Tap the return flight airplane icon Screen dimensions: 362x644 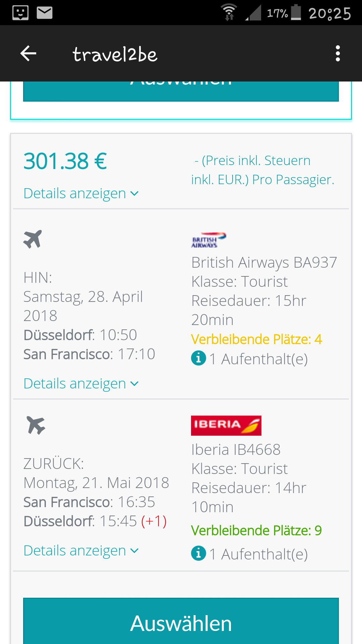(36, 425)
